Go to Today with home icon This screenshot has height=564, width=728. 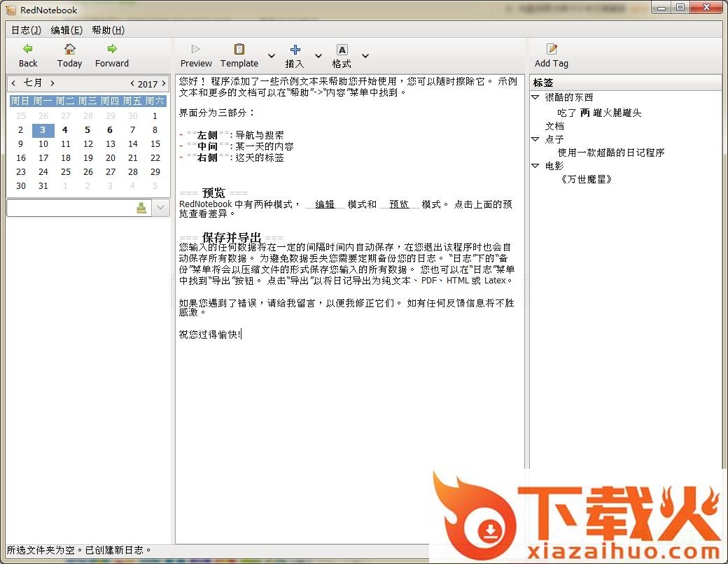click(69, 49)
